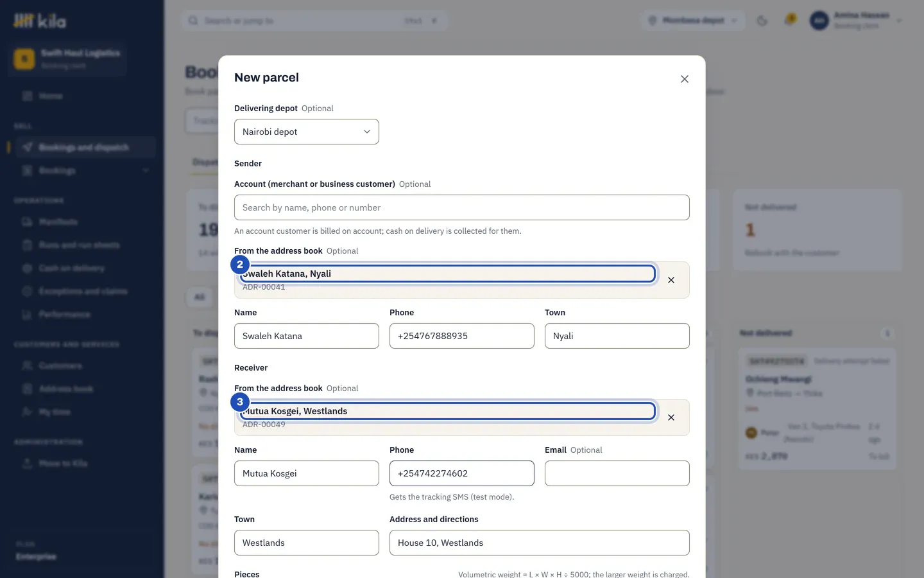Click the top search or jump bar
This screenshot has height=578, width=924.
(x=314, y=21)
